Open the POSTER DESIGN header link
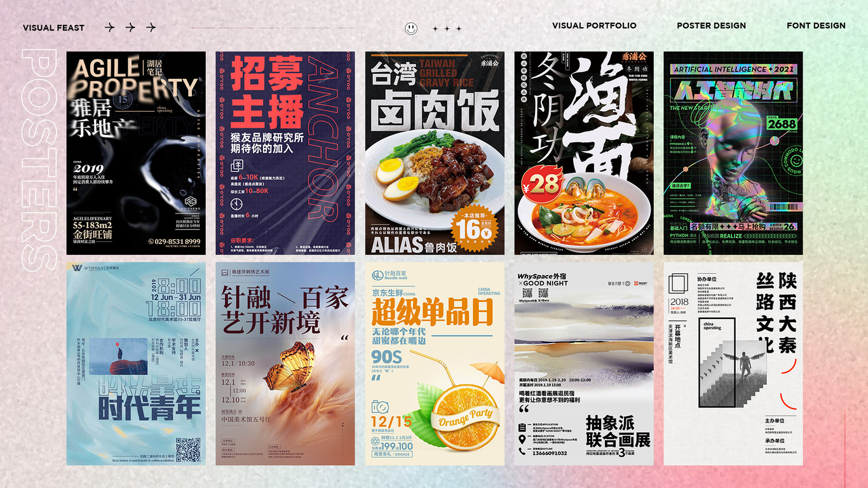 point(711,25)
